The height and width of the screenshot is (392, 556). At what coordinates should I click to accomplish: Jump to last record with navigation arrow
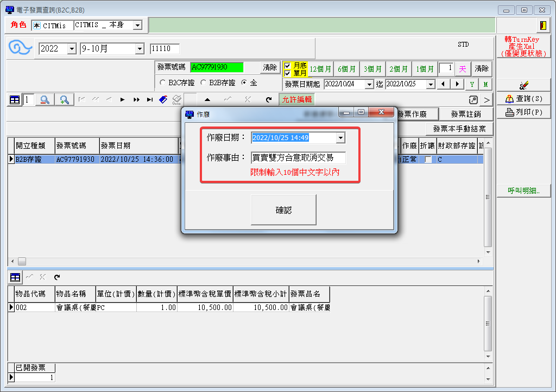point(149,99)
